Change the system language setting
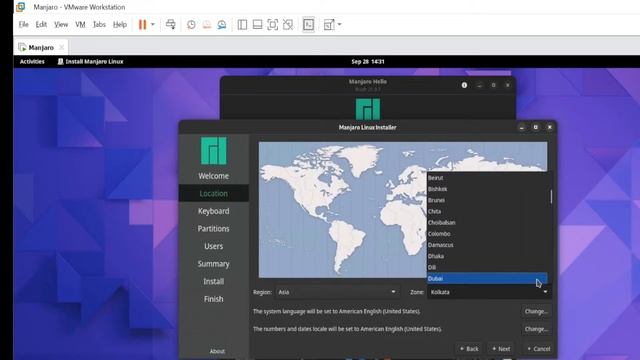 pos(536,311)
